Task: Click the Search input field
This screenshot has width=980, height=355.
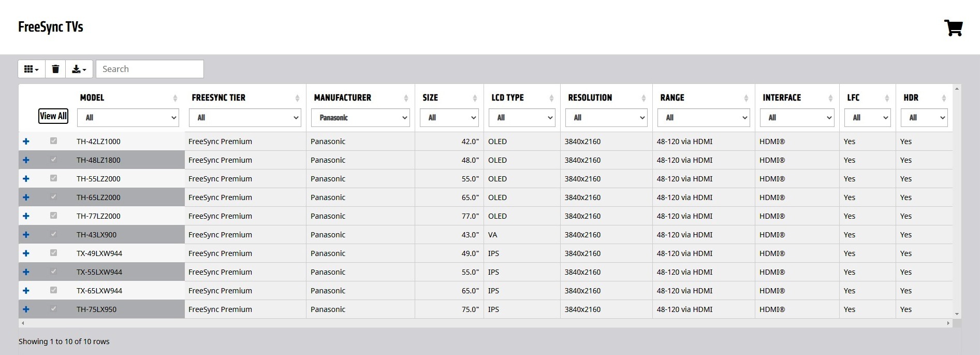Action: (x=150, y=69)
